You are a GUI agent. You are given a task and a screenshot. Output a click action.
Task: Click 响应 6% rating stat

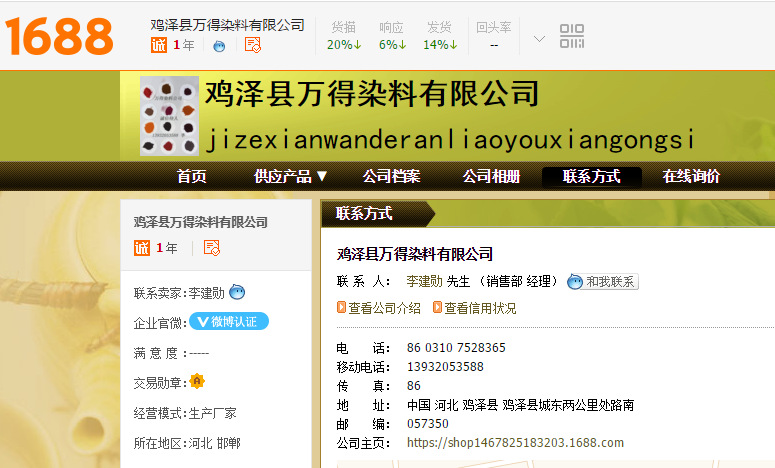(x=392, y=36)
